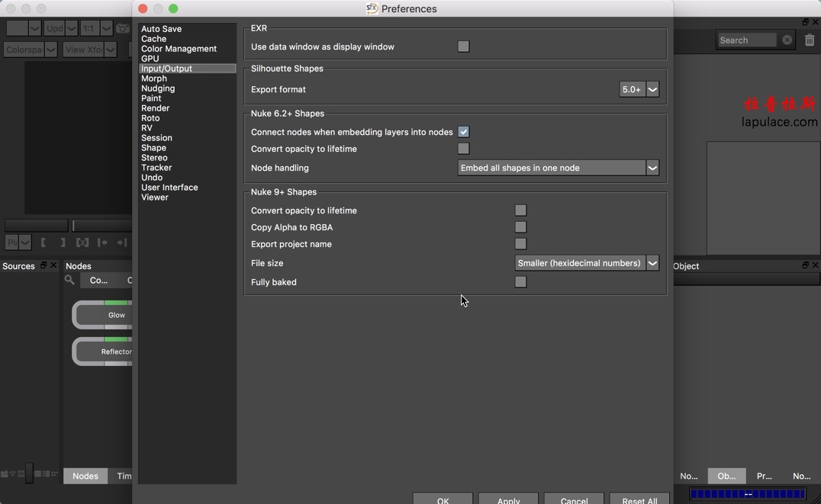Expand the File size dropdown
The height and width of the screenshot is (504, 821).
[586, 263]
